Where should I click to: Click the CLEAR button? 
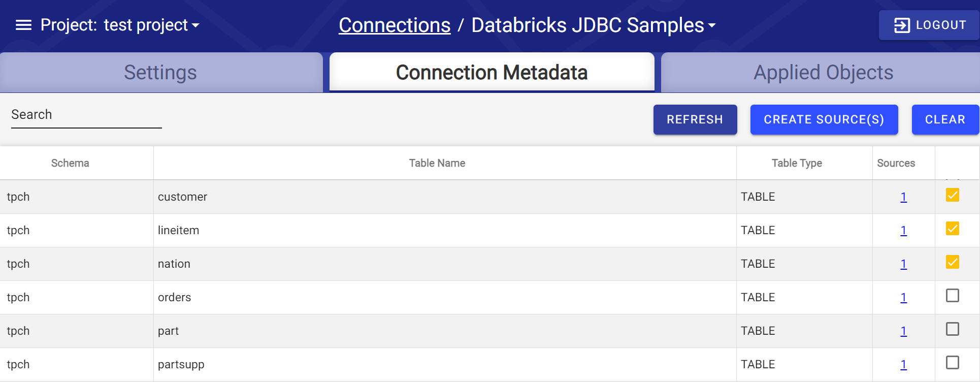tap(945, 119)
